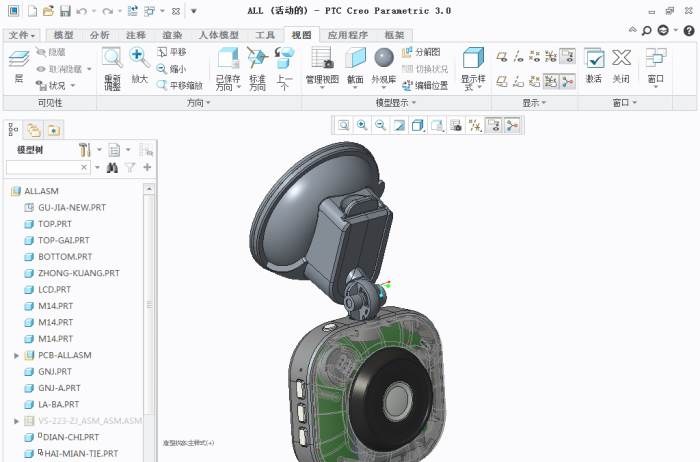
Task: Open 已保存方向 (Saved Orientations)
Action: click(228, 69)
